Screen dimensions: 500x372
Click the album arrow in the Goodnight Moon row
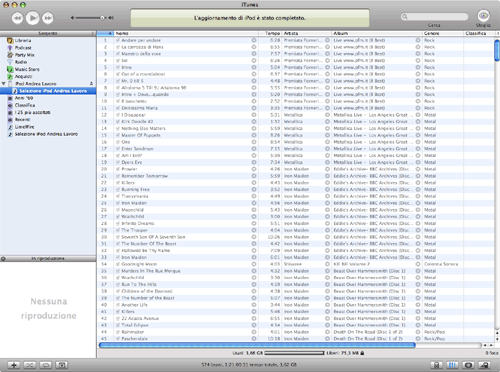point(418,264)
